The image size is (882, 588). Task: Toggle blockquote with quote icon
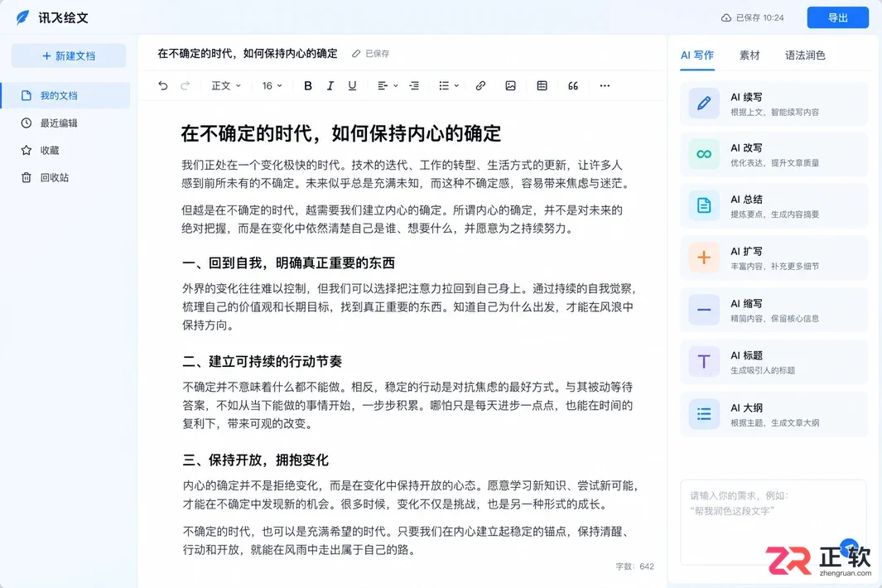(573, 85)
